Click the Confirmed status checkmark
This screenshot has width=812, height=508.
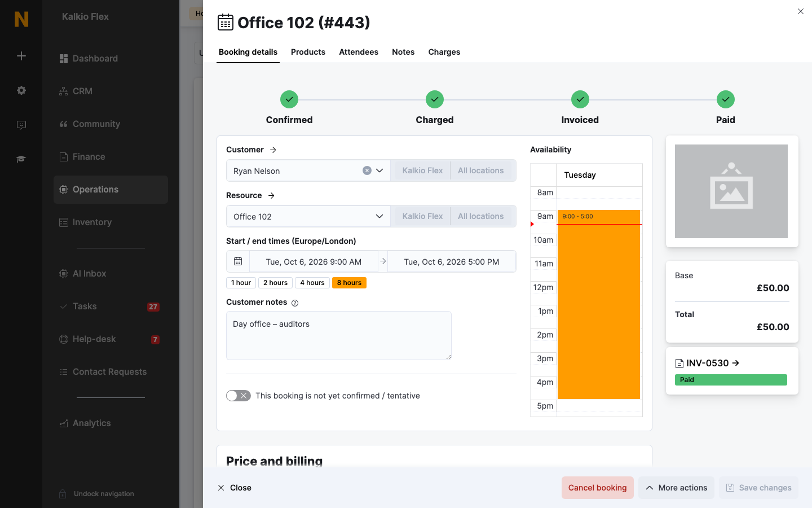click(x=289, y=99)
